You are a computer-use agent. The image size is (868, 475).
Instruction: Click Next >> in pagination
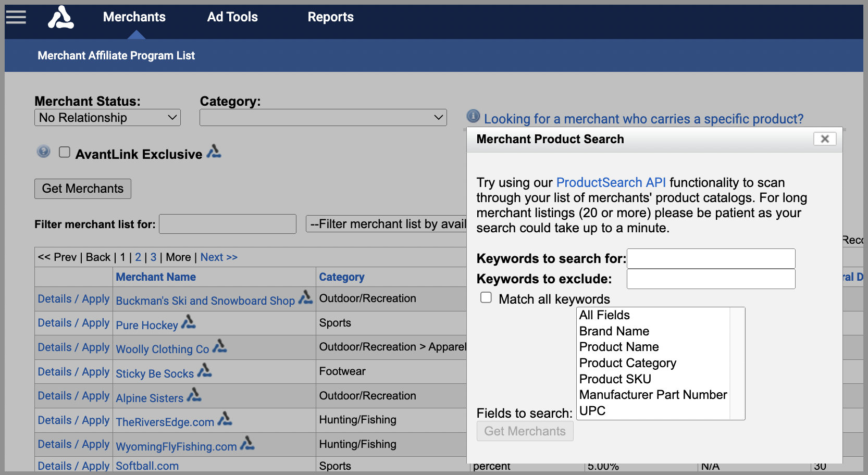[219, 257]
